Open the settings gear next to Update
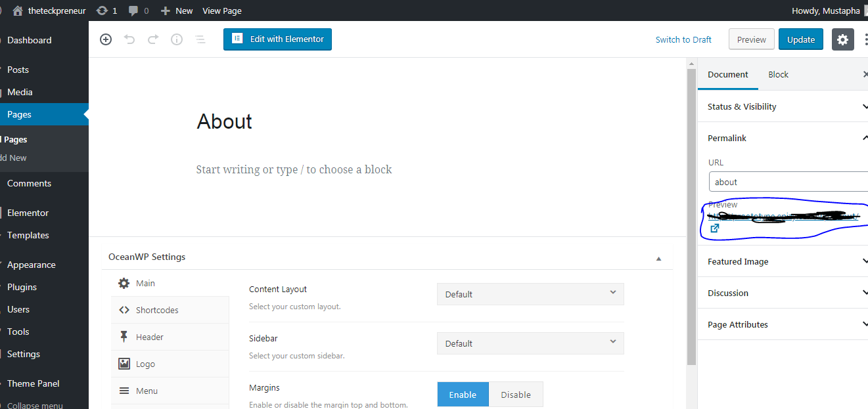The image size is (868, 409). (x=843, y=39)
